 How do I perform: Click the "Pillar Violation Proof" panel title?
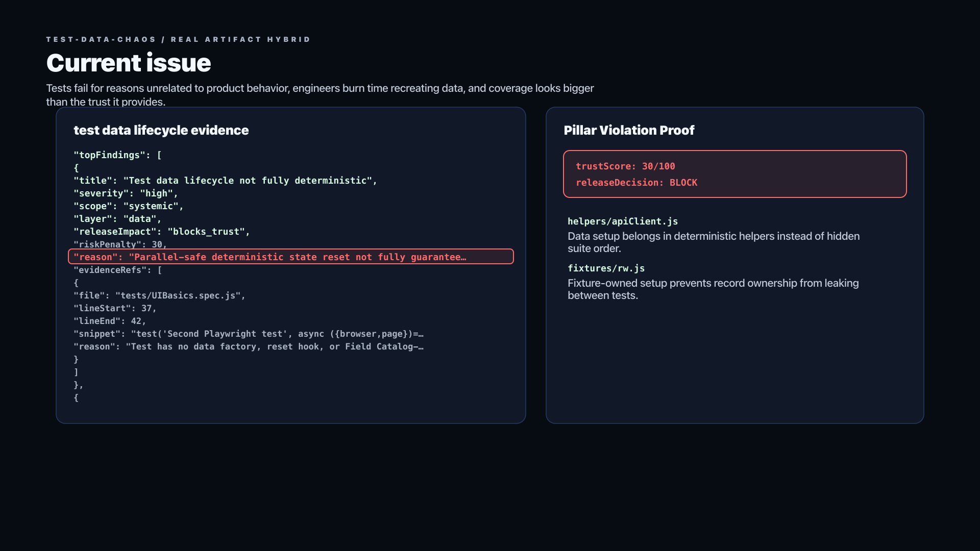(x=629, y=130)
